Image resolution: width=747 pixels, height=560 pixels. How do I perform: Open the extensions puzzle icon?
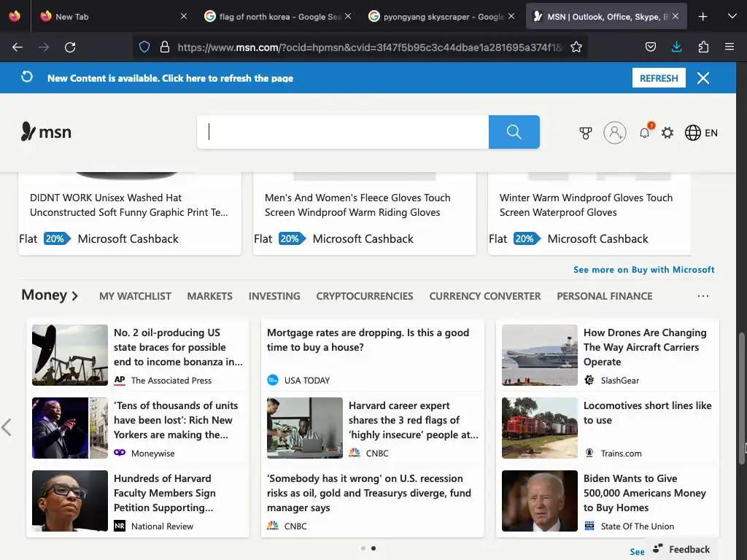(x=703, y=47)
